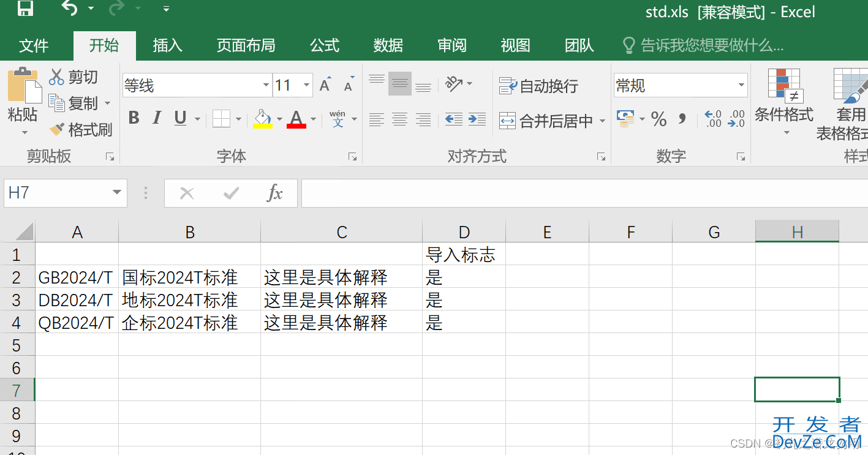
Task: Switch to the 插入 tab
Action: coord(167,45)
